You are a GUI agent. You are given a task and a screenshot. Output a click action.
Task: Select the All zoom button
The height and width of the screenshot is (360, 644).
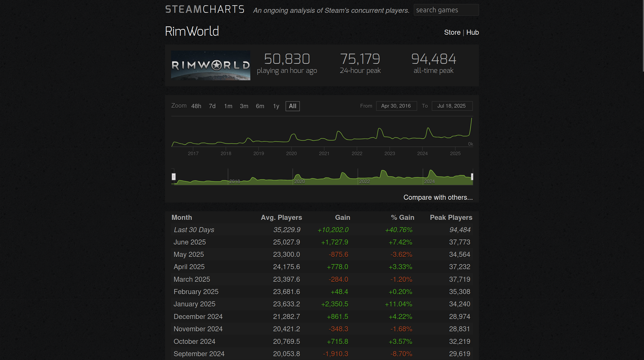[x=293, y=106]
